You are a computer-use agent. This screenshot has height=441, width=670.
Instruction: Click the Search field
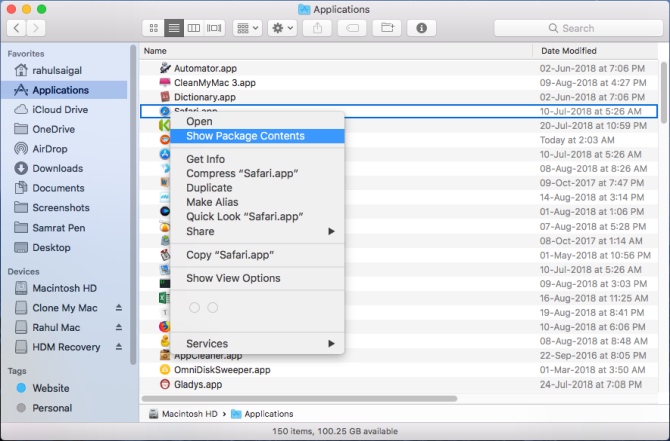578,28
